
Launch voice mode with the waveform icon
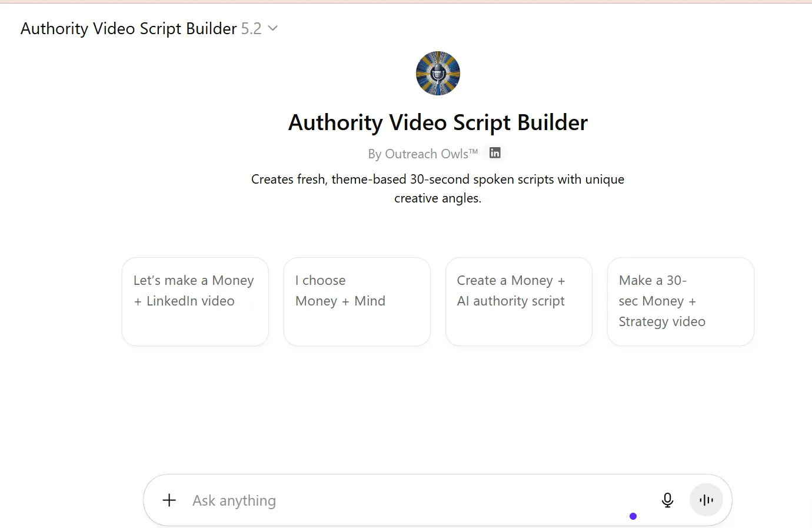coord(706,500)
